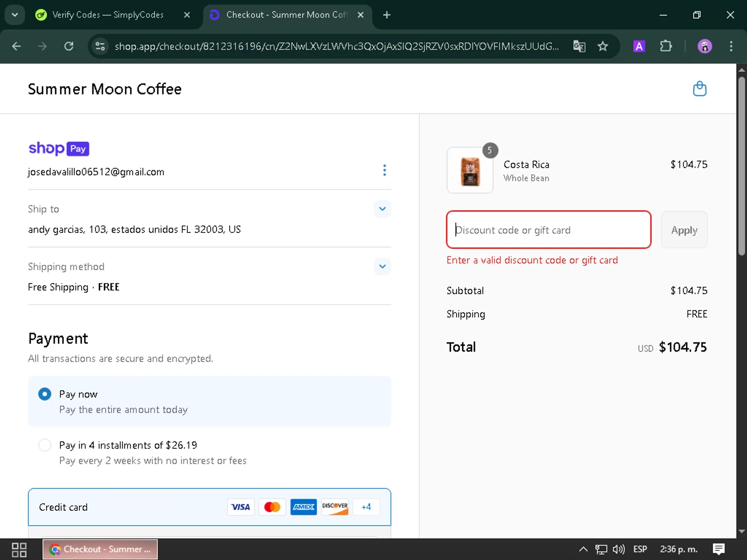This screenshot has height=560, width=747.
Task: Click the Apply discount button
Action: coord(684,230)
